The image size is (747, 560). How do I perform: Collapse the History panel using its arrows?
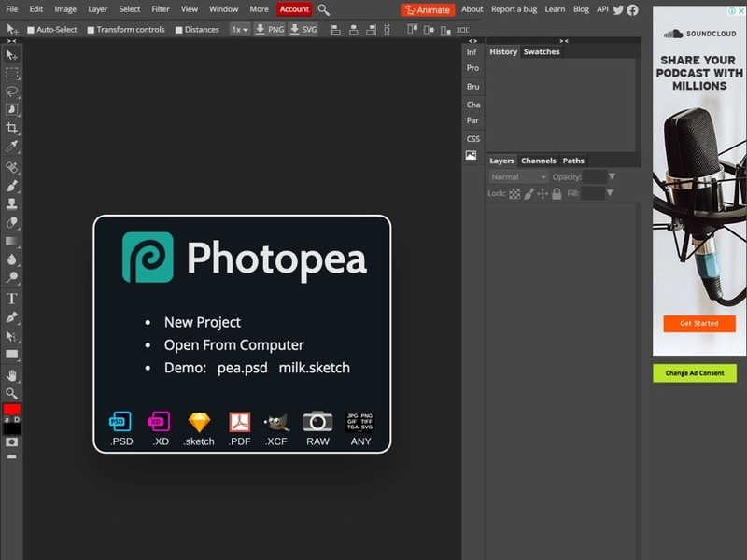coord(564,41)
